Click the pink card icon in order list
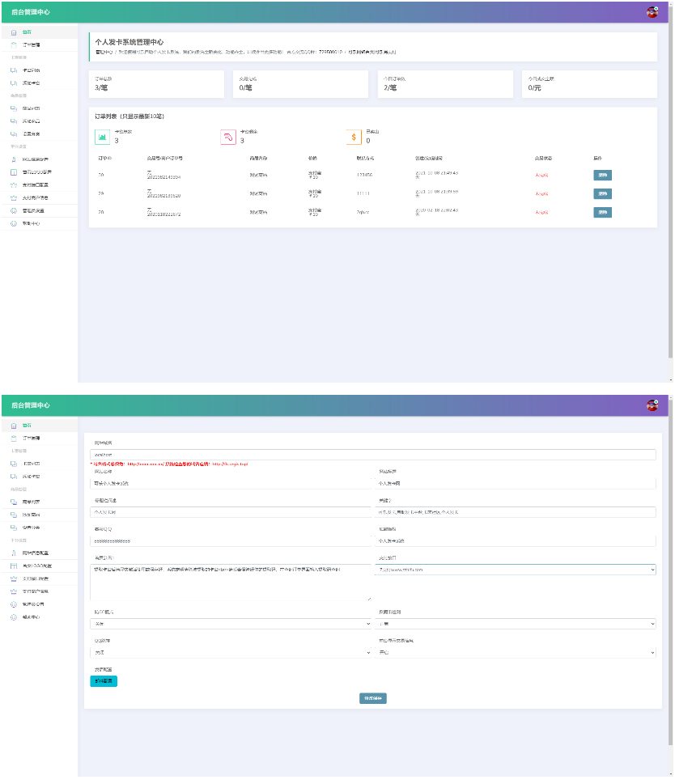 228,138
